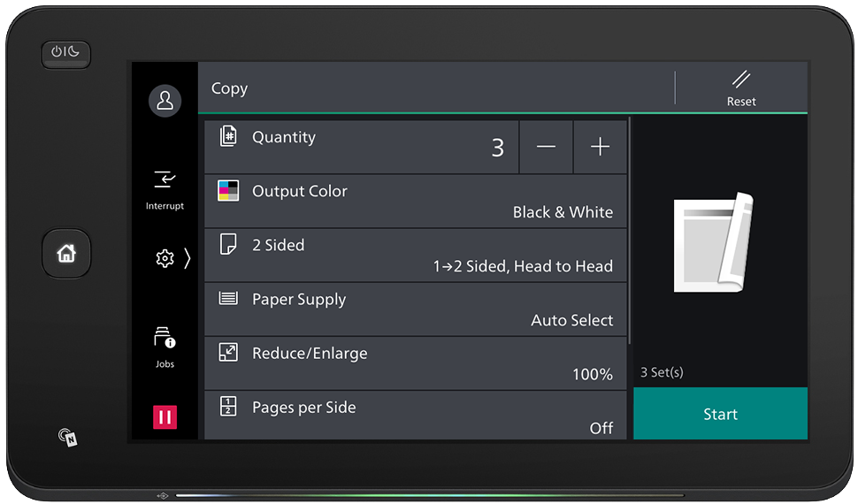This screenshot has width=858, height=504.
Task: Select the Auto Select value
Action: click(x=571, y=320)
